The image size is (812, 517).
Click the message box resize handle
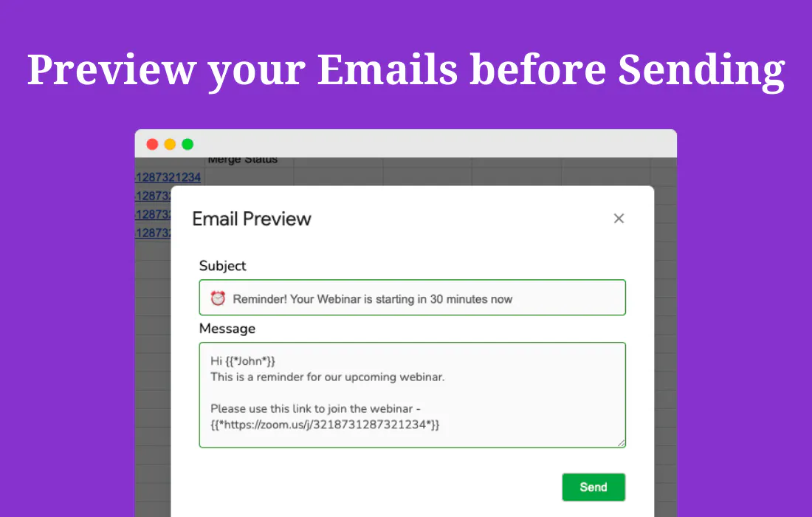[x=621, y=442]
